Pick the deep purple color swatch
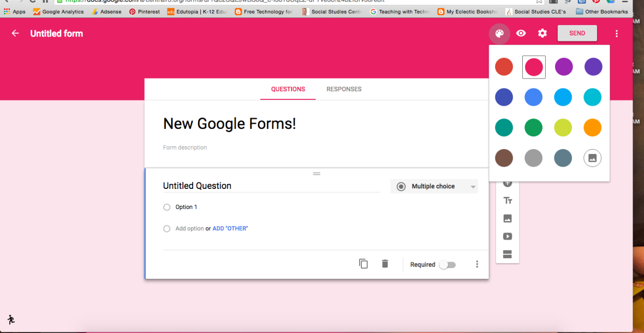The height and width of the screenshot is (333, 644). [x=593, y=67]
